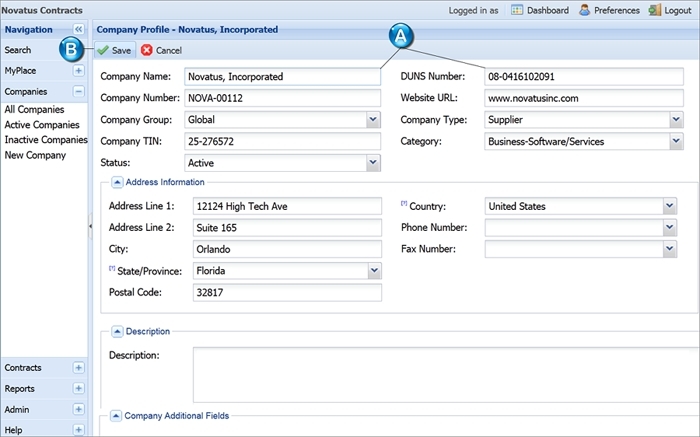Open Admin navigation item
This screenshot has height=437, width=700.
pos(17,409)
